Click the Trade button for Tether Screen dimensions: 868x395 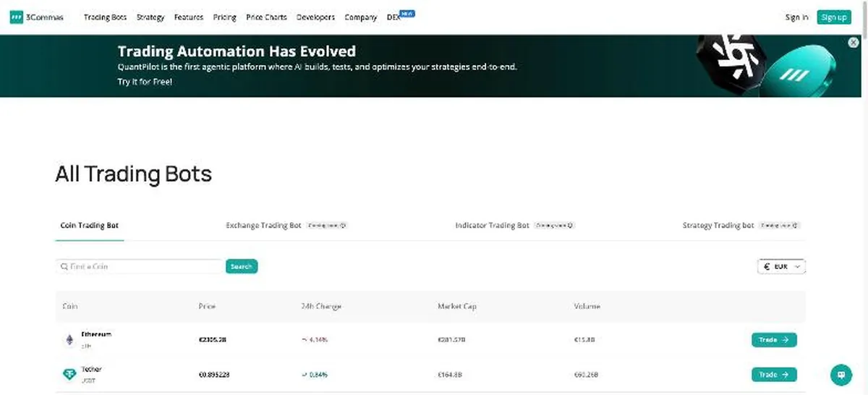774,375
